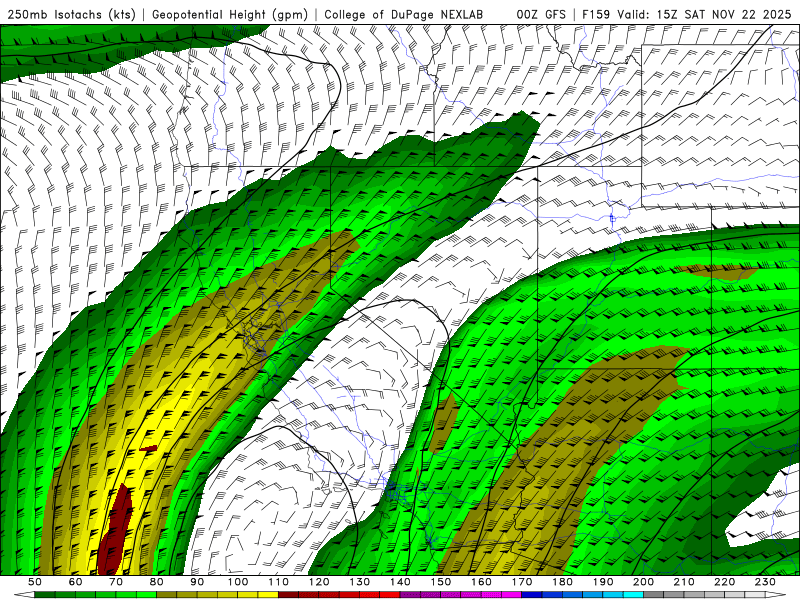800x600 pixels.
Task: Click the '140' legend number
Action: pos(401,582)
